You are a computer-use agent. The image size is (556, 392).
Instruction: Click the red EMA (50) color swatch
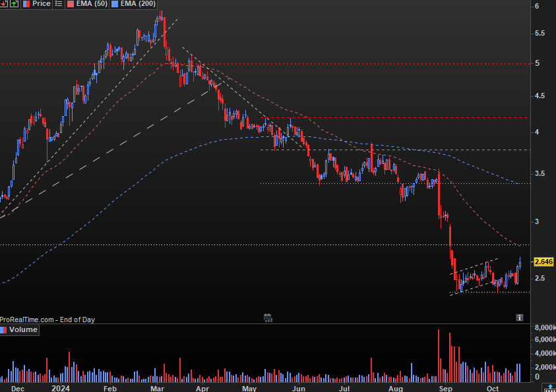coord(71,4)
